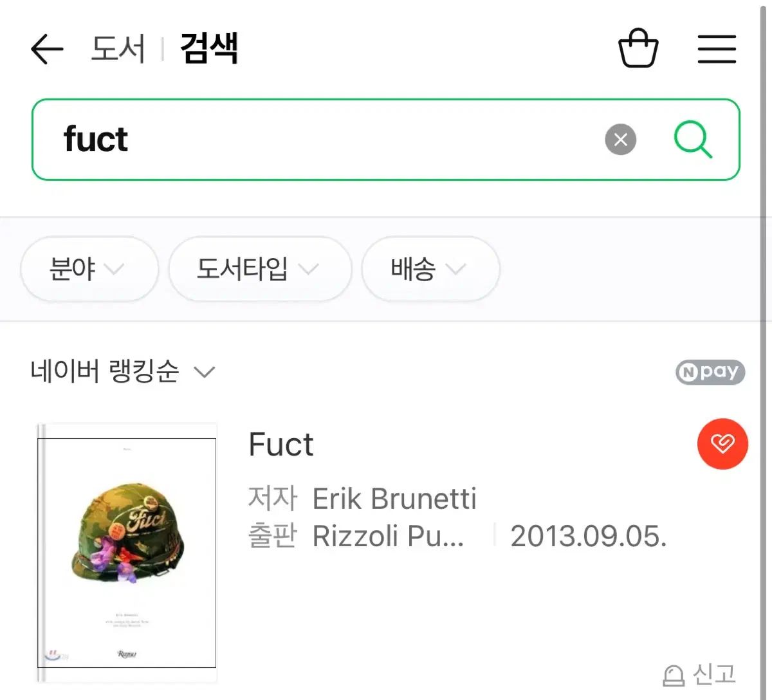Toggle the Npay filter badge

coord(710,372)
